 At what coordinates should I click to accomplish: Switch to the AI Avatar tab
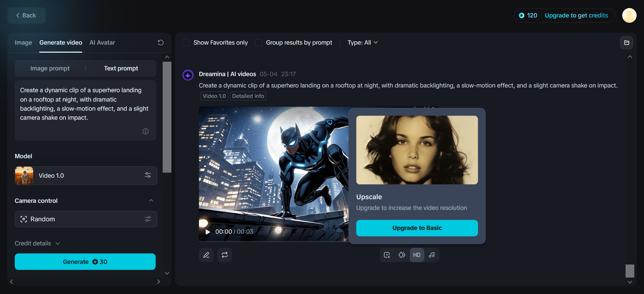(x=102, y=43)
